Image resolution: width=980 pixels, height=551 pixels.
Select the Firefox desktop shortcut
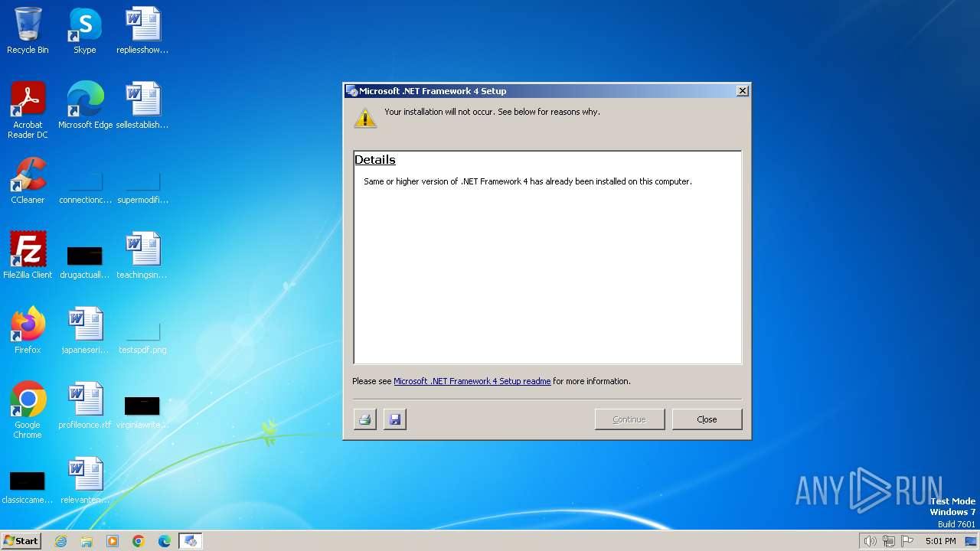28,331
